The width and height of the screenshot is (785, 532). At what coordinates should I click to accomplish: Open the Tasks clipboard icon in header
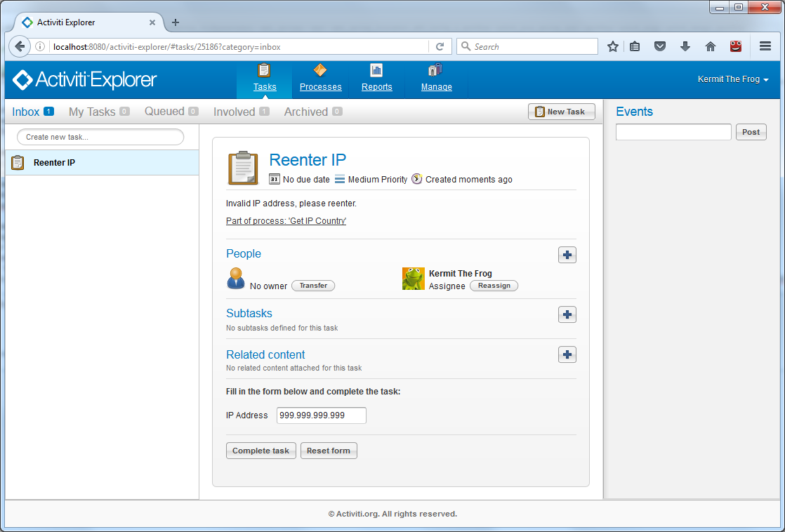pos(265,70)
